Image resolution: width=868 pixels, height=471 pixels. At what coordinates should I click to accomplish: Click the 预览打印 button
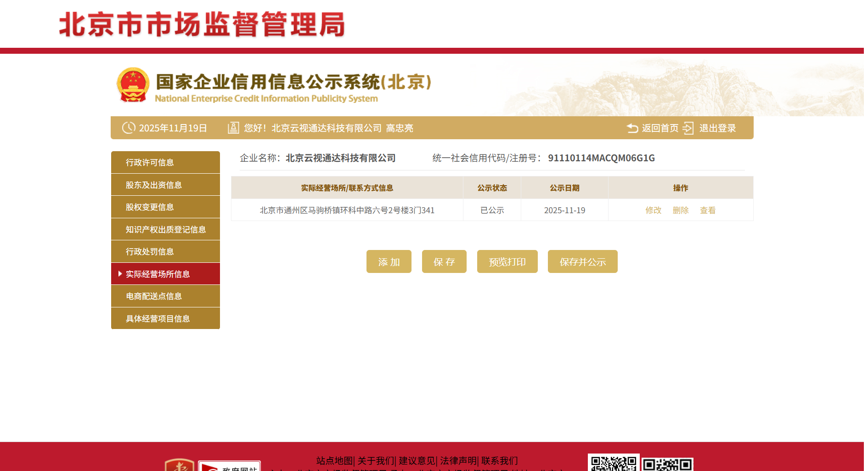[x=507, y=261]
